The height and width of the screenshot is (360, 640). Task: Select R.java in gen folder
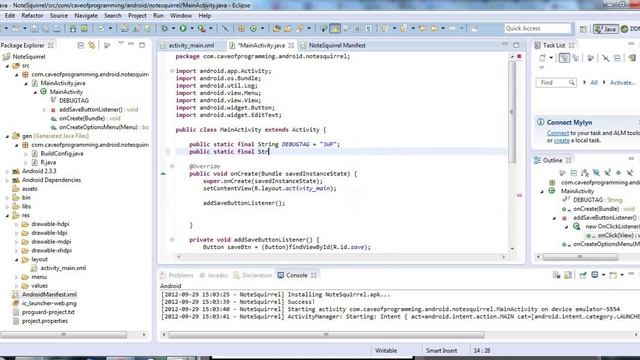point(48,162)
